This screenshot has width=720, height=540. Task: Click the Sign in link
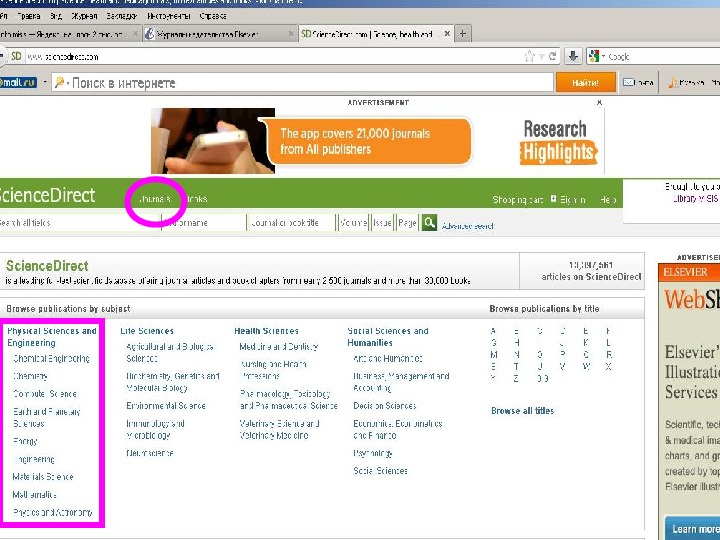point(572,200)
